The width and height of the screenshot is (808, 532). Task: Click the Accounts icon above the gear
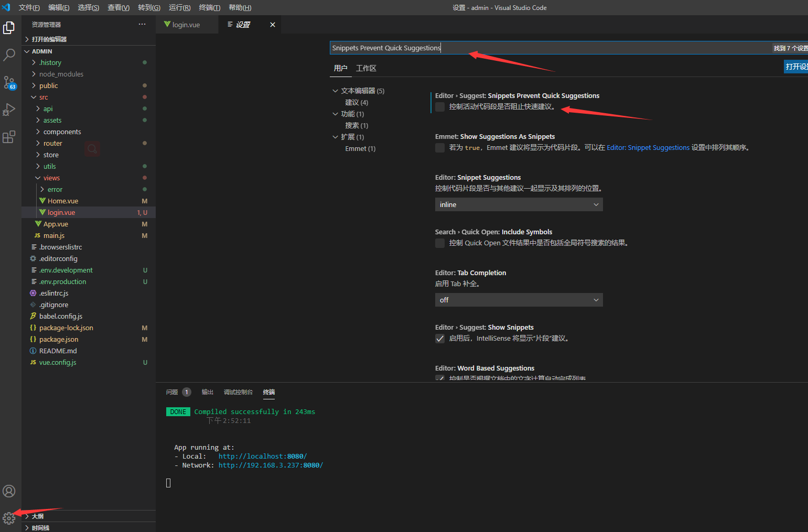click(9, 491)
